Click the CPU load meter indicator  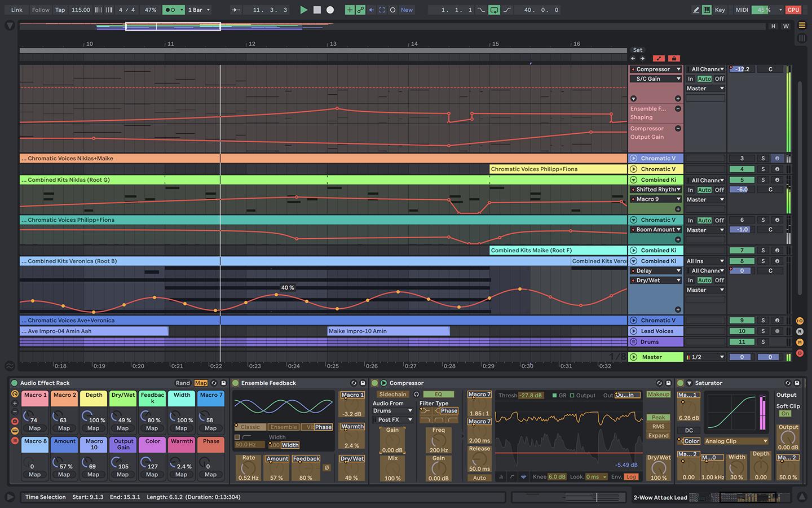[793, 10]
